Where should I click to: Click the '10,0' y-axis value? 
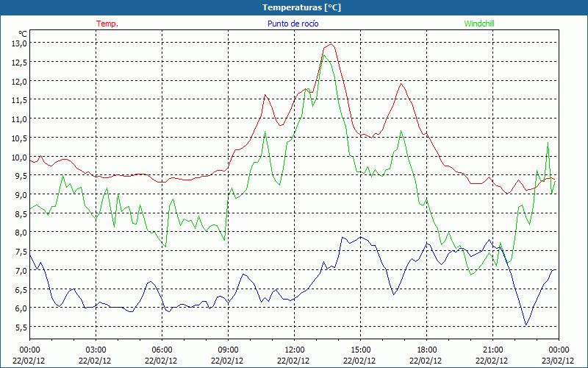coord(20,157)
